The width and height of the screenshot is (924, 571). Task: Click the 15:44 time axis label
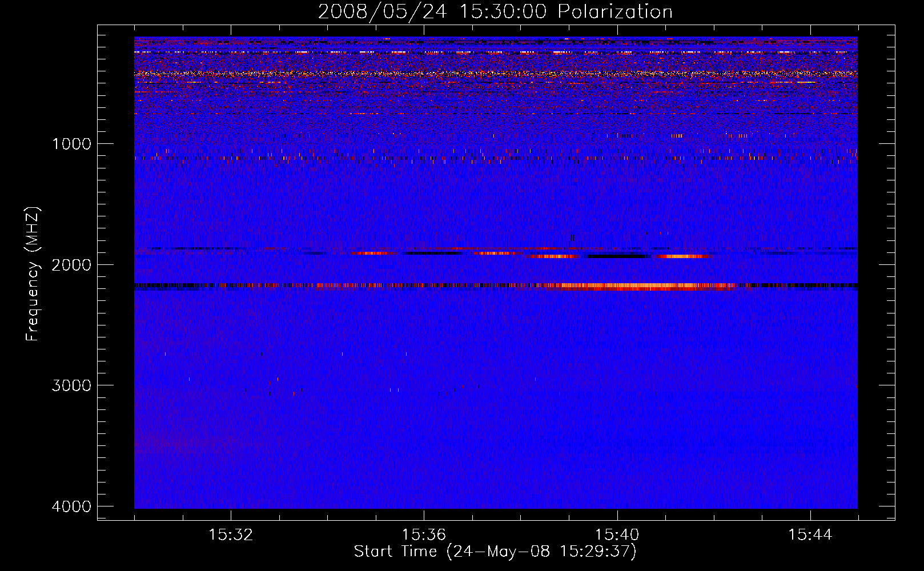click(x=810, y=535)
